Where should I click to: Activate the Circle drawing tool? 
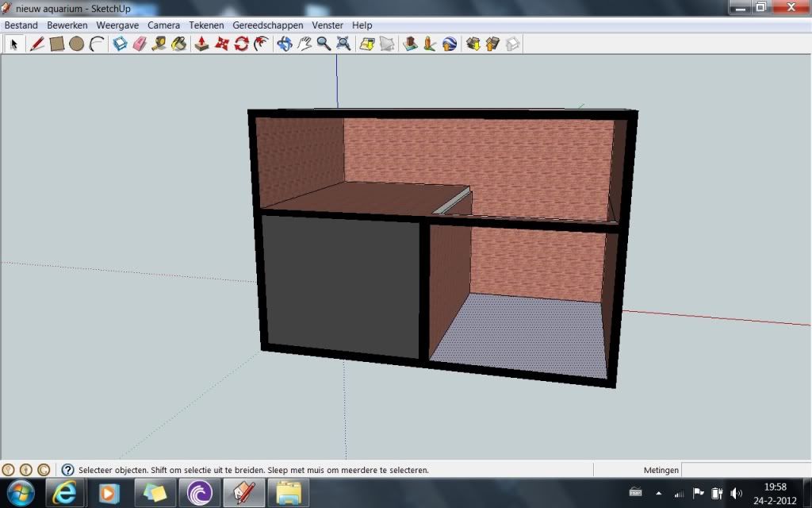point(76,44)
